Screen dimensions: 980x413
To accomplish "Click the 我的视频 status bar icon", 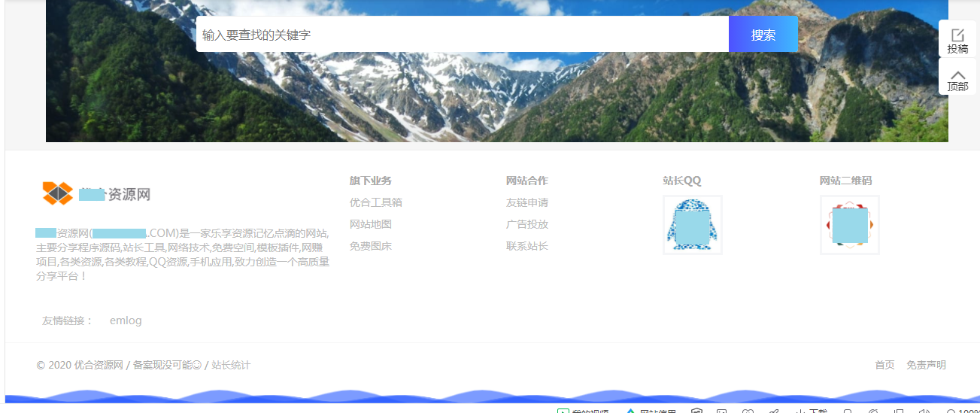I will (563, 411).
